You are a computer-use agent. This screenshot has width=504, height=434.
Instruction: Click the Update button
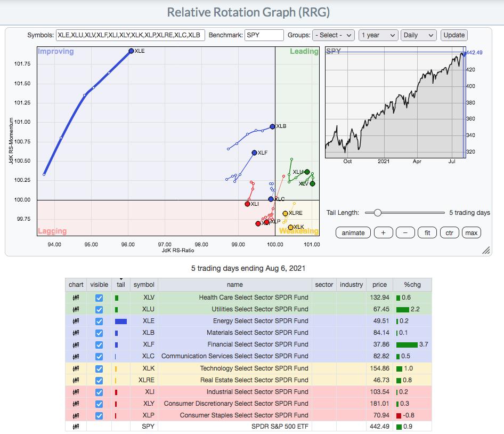(x=454, y=35)
